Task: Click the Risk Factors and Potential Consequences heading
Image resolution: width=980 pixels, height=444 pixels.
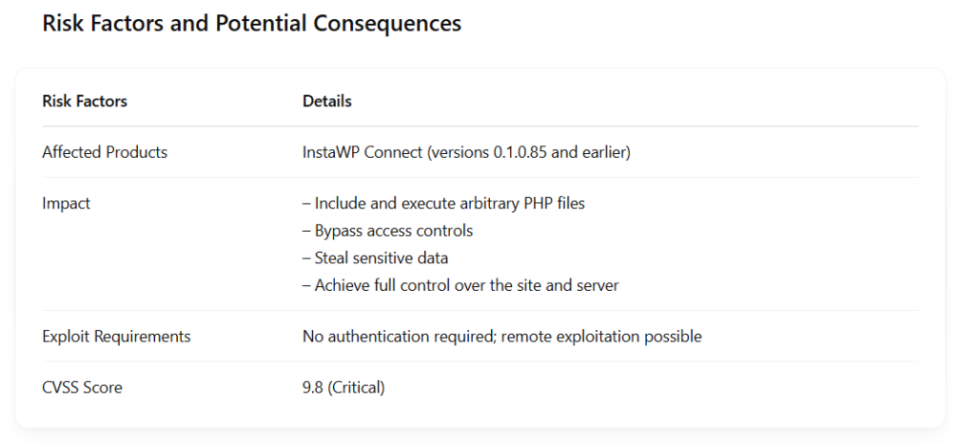Action: (x=252, y=23)
